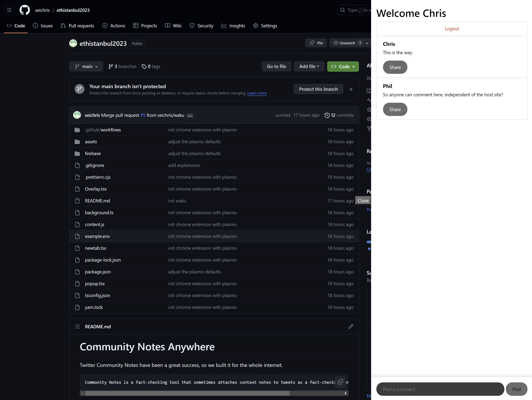
Task: Focus the Post a comment field
Action: click(x=440, y=389)
